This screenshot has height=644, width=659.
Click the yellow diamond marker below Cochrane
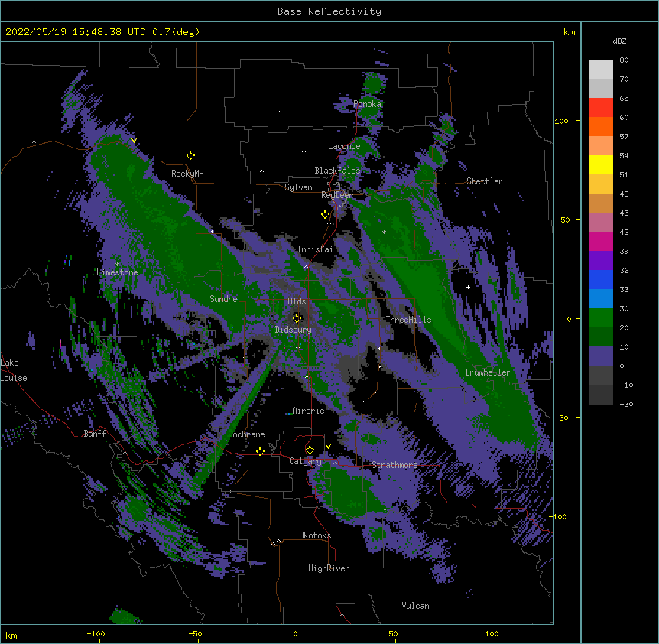coord(260,451)
